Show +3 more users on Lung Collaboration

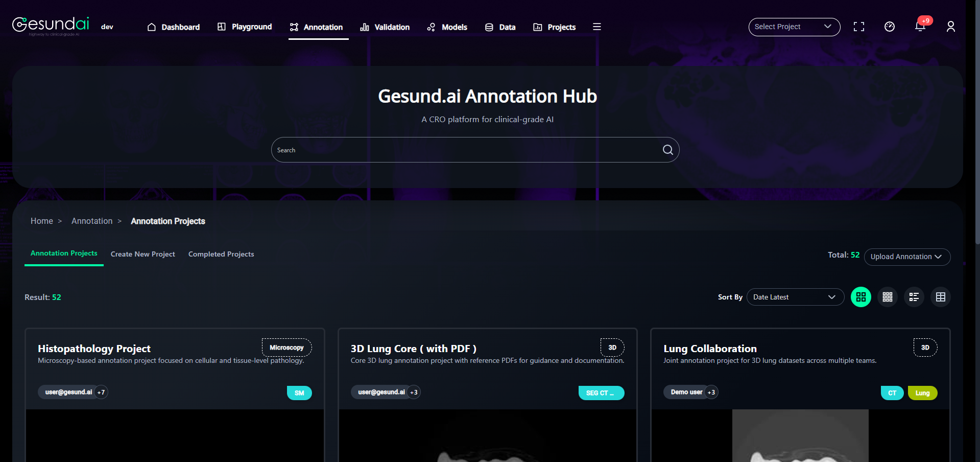[x=711, y=392]
